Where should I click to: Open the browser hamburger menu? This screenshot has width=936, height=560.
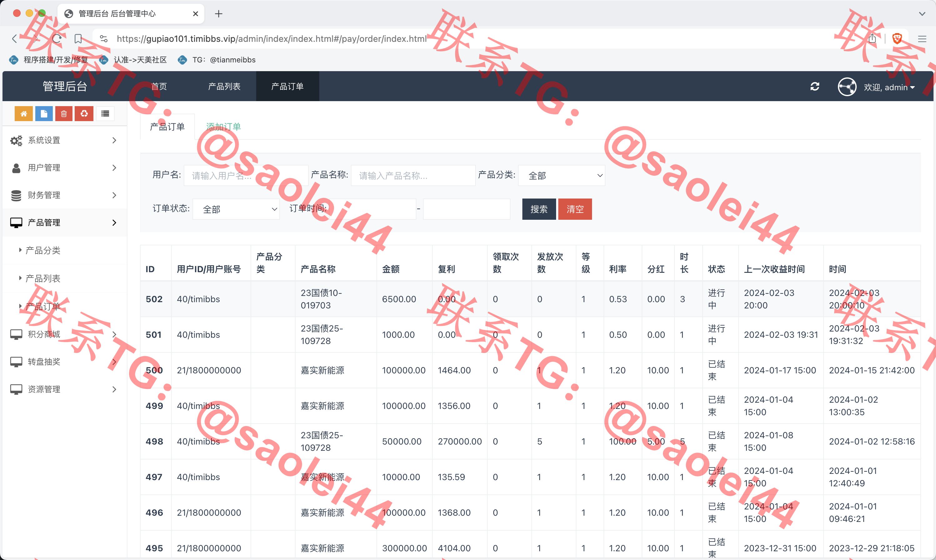pos(922,38)
